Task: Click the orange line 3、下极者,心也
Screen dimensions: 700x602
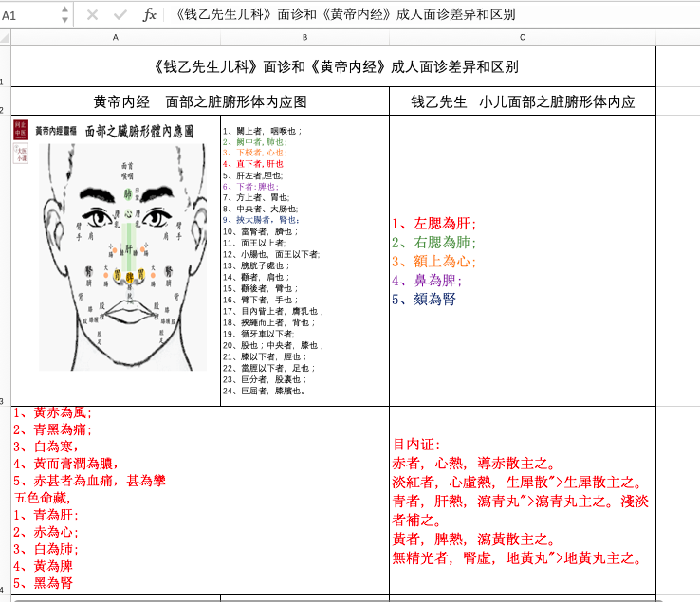Action: tap(255, 153)
